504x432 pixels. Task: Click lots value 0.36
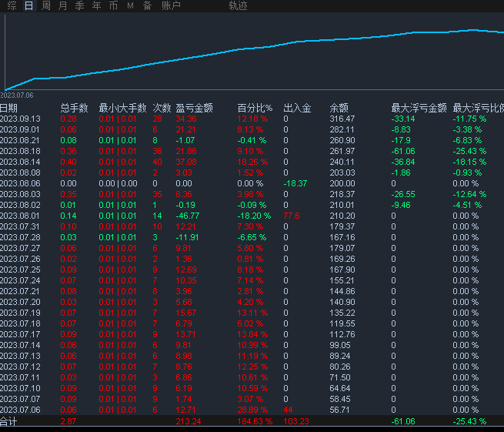[68, 151]
